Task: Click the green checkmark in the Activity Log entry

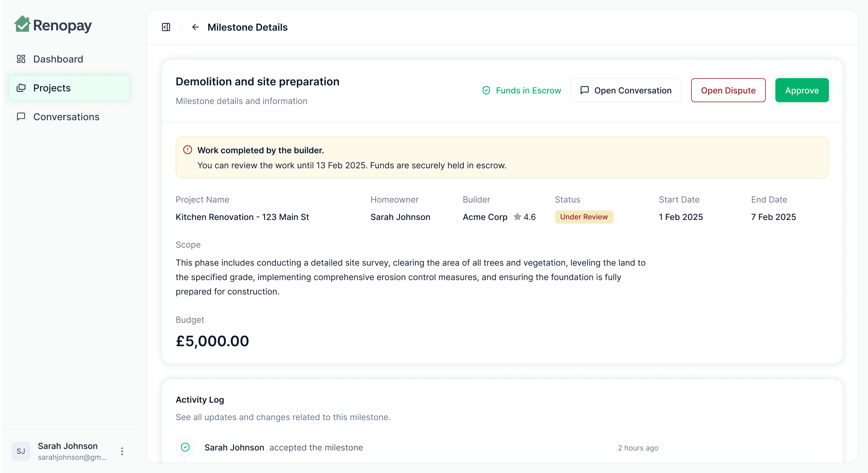Action: point(185,447)
